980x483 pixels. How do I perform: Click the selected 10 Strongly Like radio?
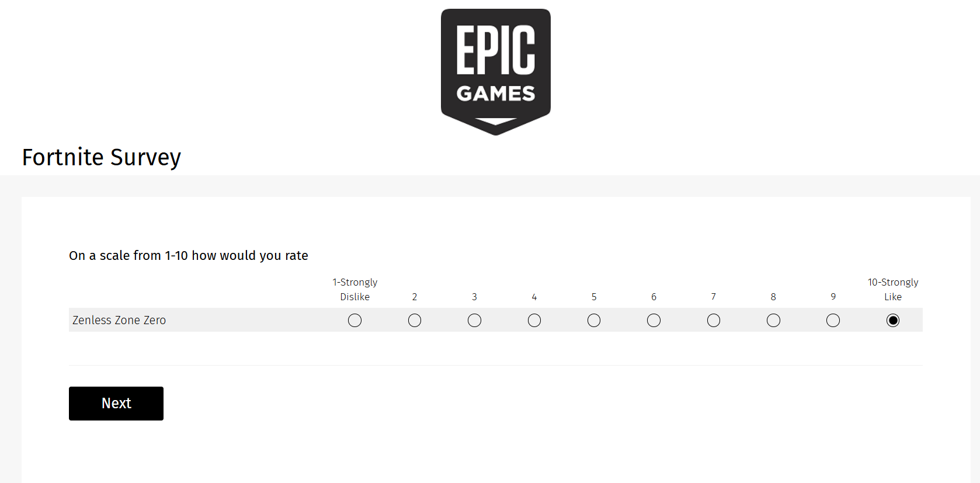(892, 320)
